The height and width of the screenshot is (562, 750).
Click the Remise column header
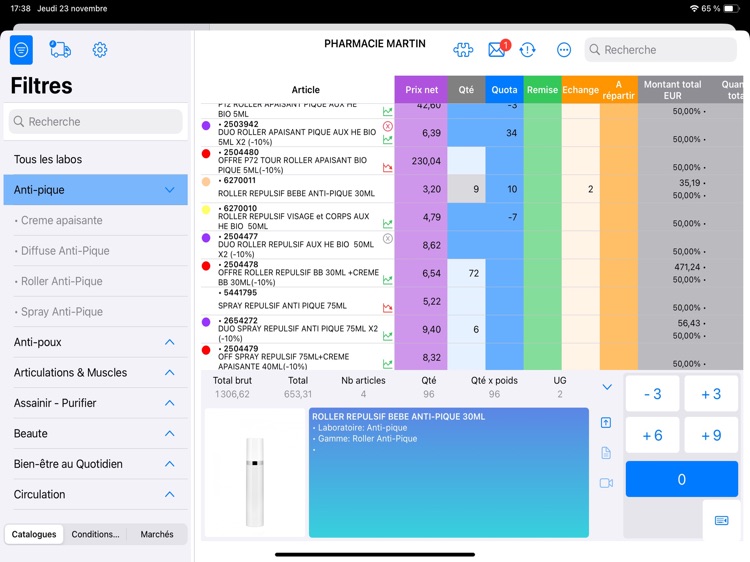[x=542, y=89]
